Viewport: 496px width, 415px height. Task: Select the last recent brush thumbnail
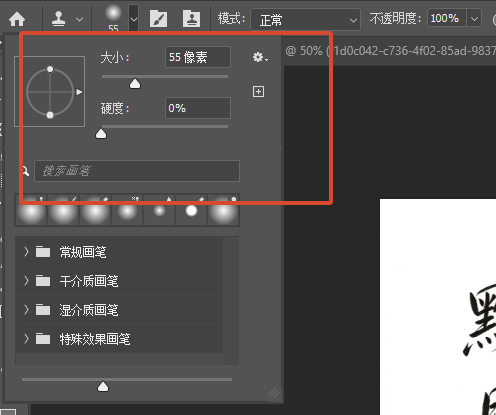click(x=223, y=211)
